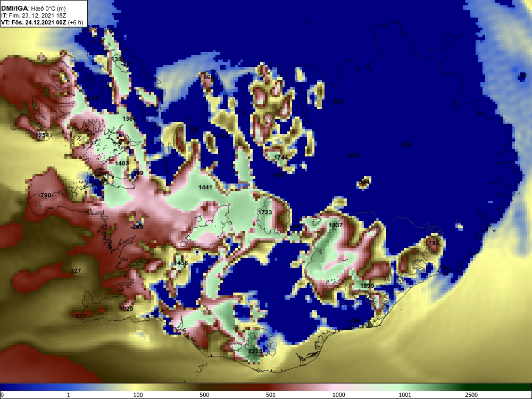Viewport: 532px width, 399px height.
Task: Select the 327 value label
Action: pyautogui.click(x=76, y=271)
